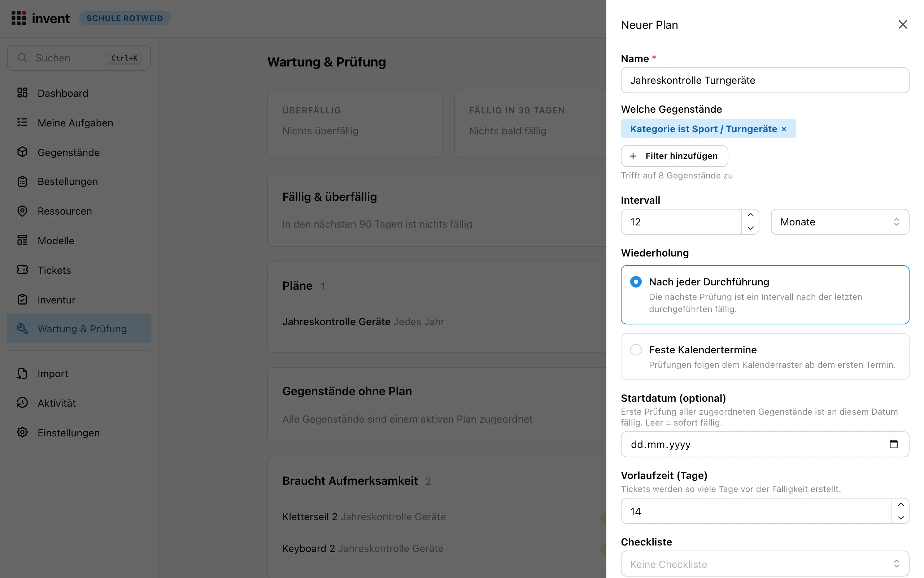This screenshot has height=578, width=924.
Task: Click the Tickets icon in sidebar
Action: (22, 270)
